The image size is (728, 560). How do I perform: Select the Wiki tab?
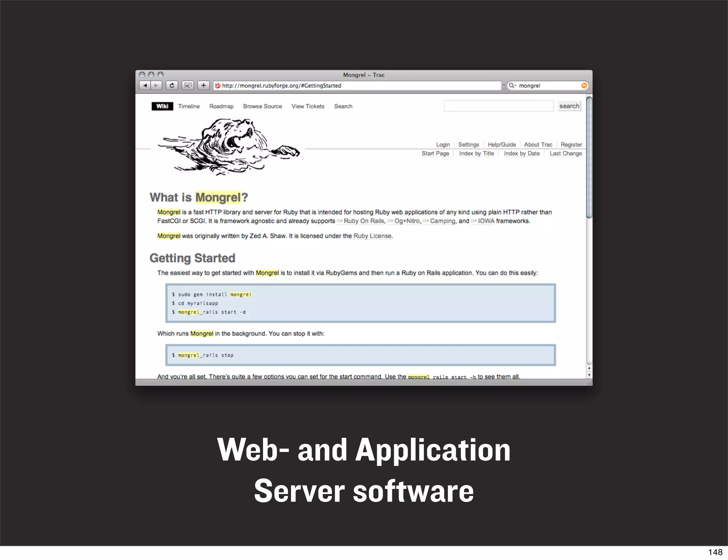coord(162,106)
